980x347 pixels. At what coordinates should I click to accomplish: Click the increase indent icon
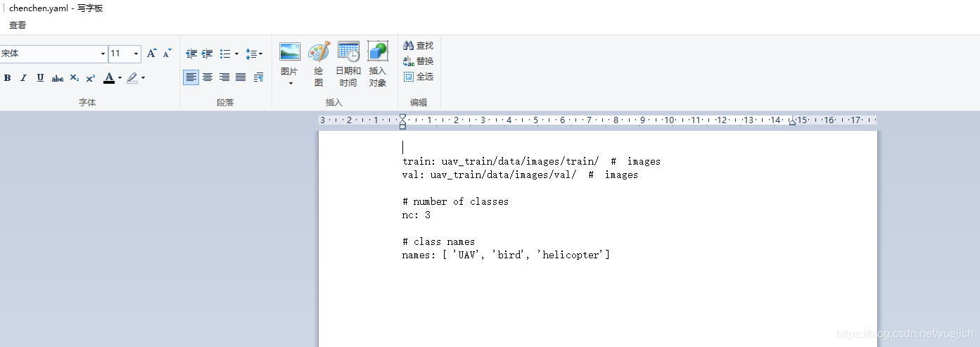point(208,53)
